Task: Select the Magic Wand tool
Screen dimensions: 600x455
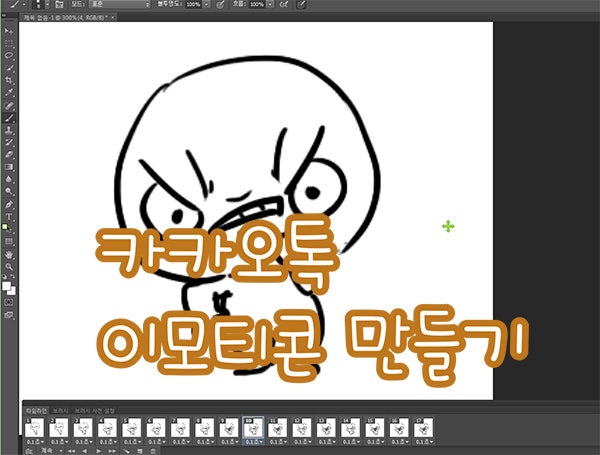Action: 8,68
